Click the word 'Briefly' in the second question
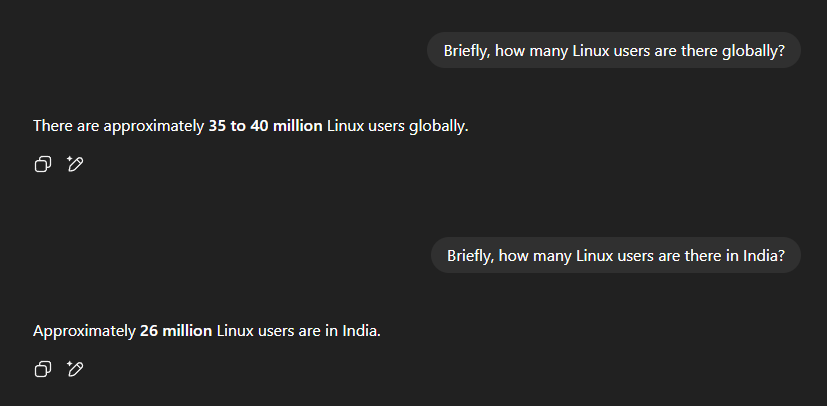The height and width of the screenshot is (406, 827). [469, 255]
